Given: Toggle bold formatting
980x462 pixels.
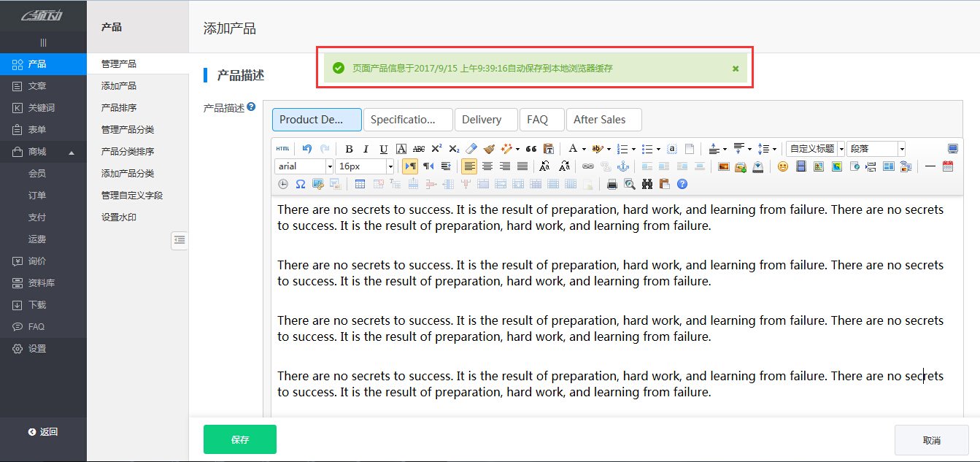Looking at the screenshot, I should point(350,149).
